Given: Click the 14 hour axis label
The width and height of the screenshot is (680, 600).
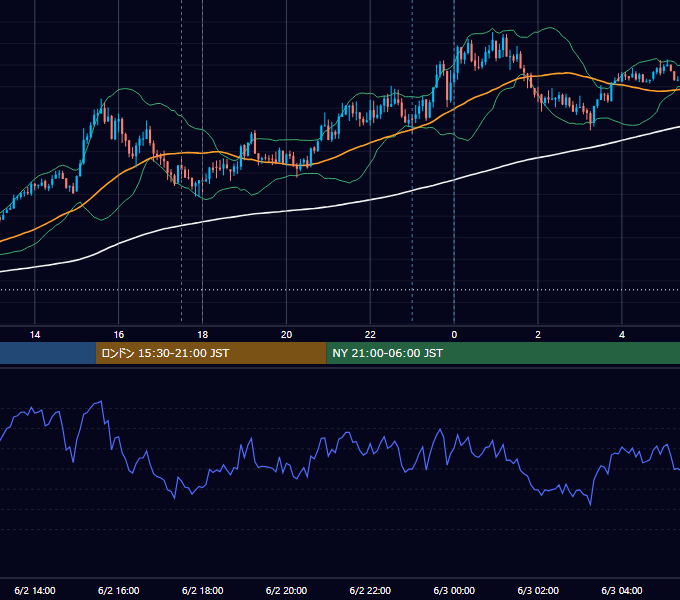Looking at the screenshot, I should tap(35, 335).
